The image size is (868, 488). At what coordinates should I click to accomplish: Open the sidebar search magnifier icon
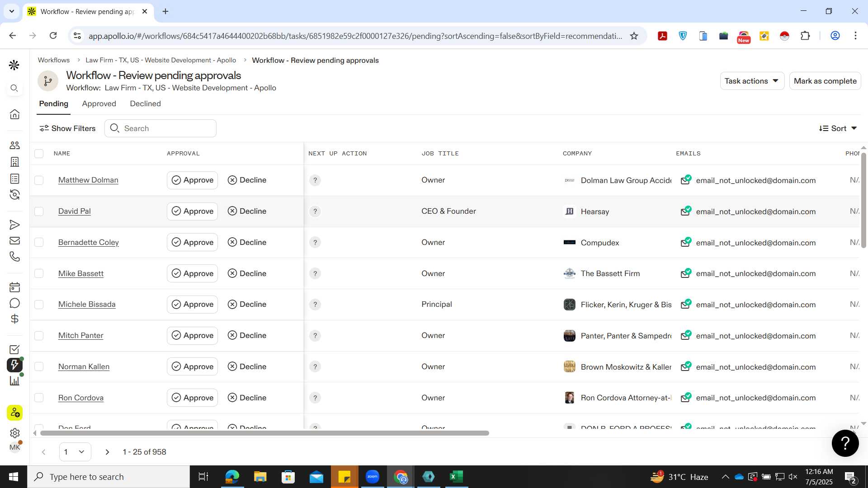pos(14,88)
